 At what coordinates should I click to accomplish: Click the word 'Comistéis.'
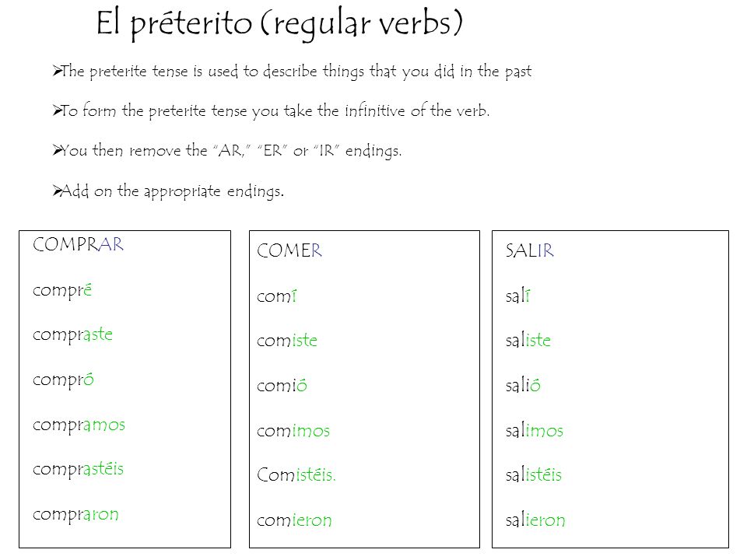[296, 474]
